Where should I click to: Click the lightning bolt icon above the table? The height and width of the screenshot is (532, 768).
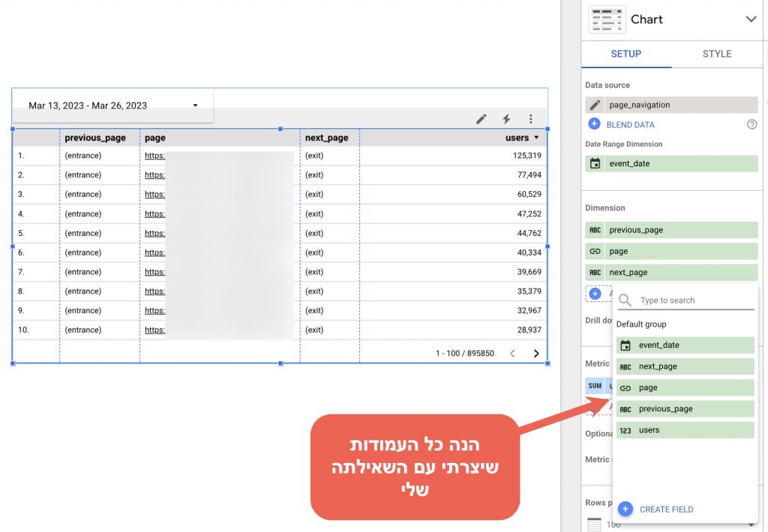506,119
